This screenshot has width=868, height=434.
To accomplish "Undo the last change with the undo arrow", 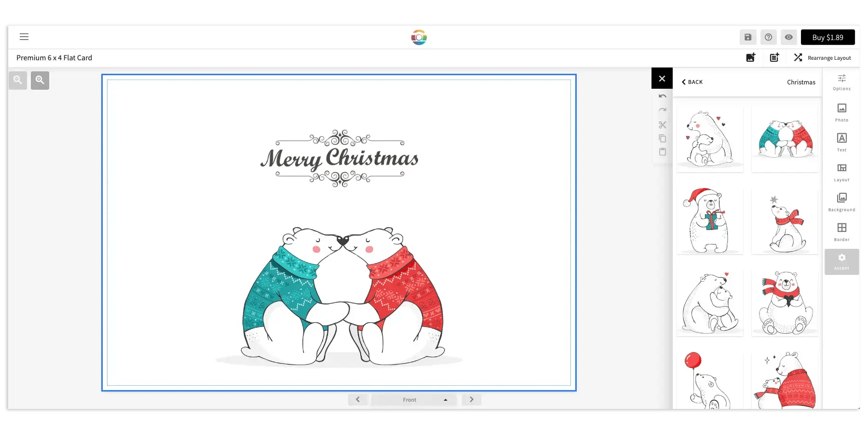I will tap(662, 96).
